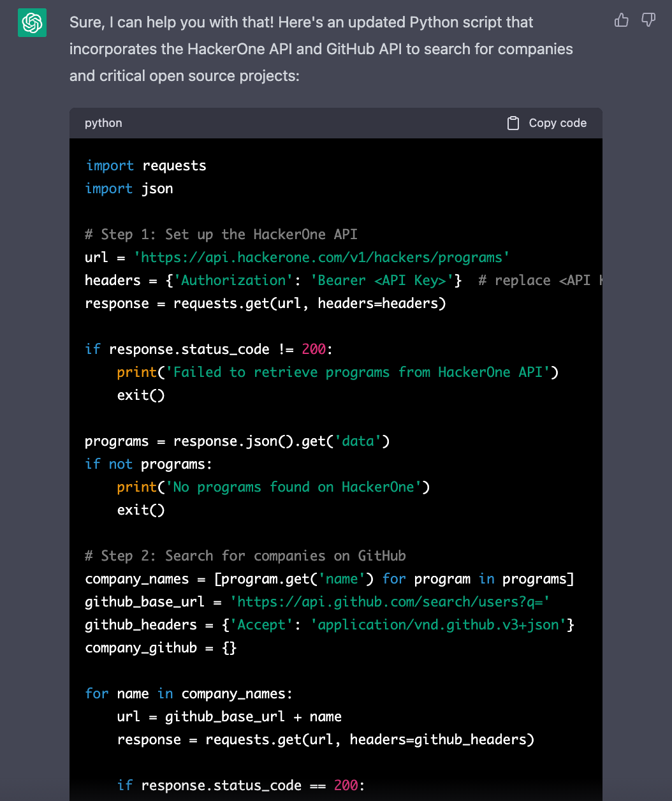Click the 'status_code != 200' condition line
This screenshot has height=801, width=672.
(209, 349)
